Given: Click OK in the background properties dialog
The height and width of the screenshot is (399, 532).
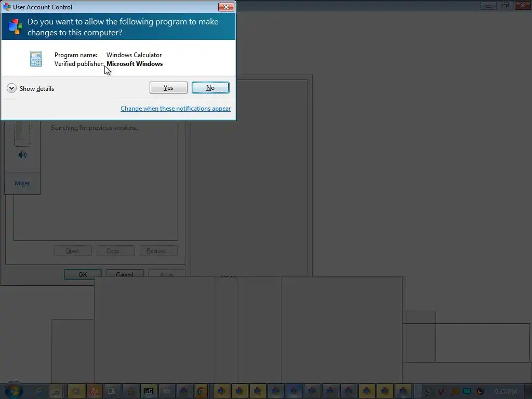Looking at the screenshot, I should pos(83,274).
